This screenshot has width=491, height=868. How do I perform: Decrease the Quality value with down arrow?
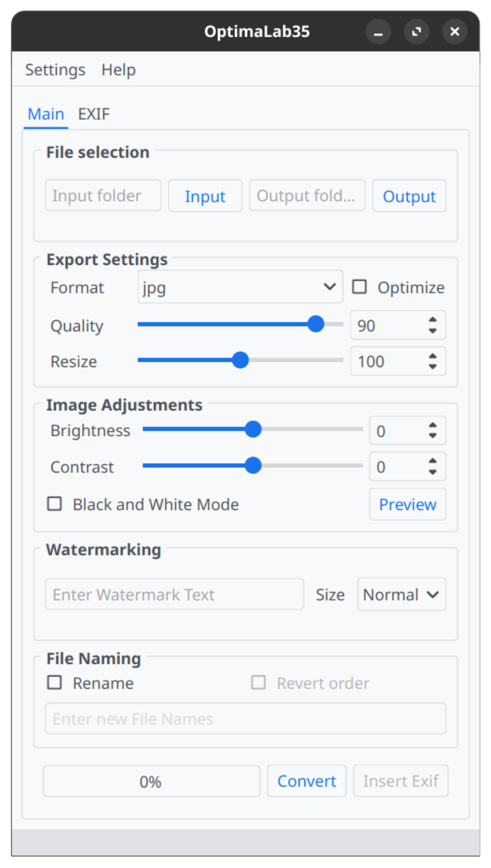(433, 331)
